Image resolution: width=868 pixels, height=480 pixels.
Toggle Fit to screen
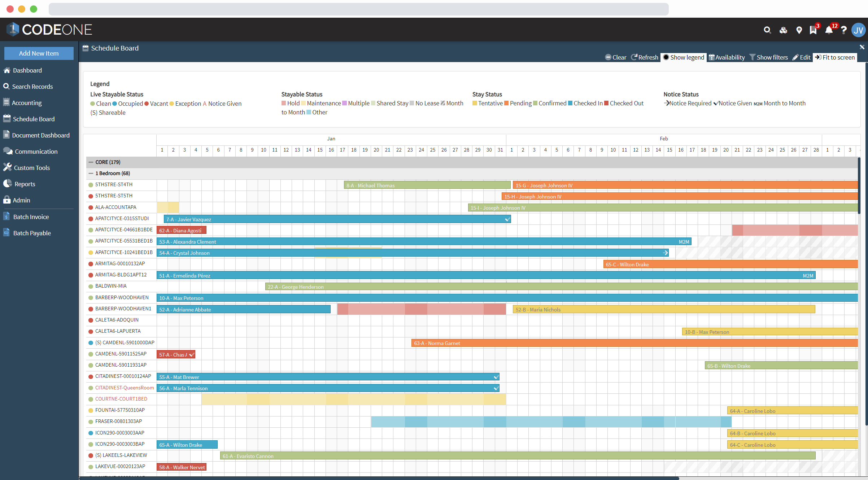tap(835, 57)
